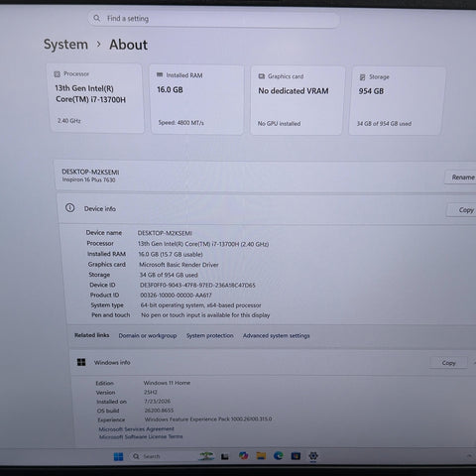
Task: Copy the Windows info details
Action: [x=448, y=363]
